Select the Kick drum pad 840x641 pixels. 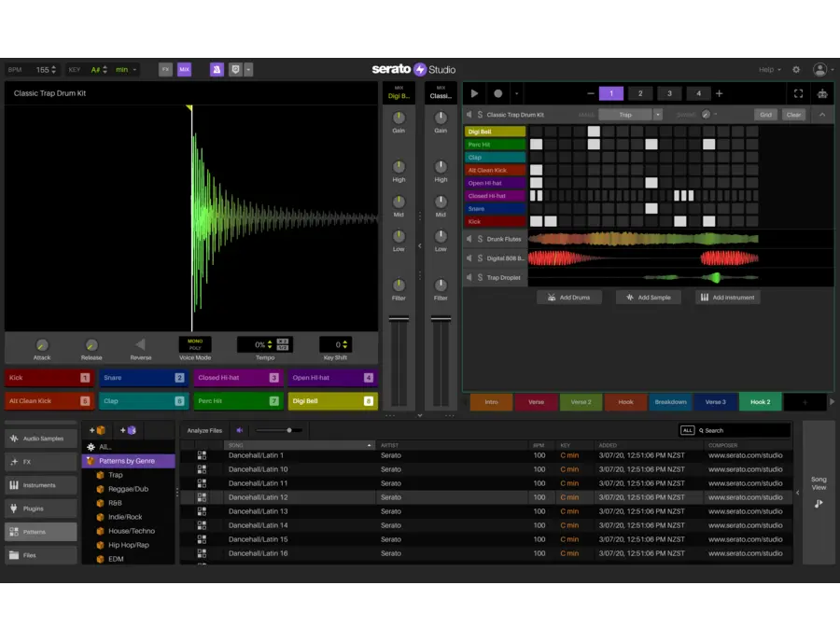point(49,378)
